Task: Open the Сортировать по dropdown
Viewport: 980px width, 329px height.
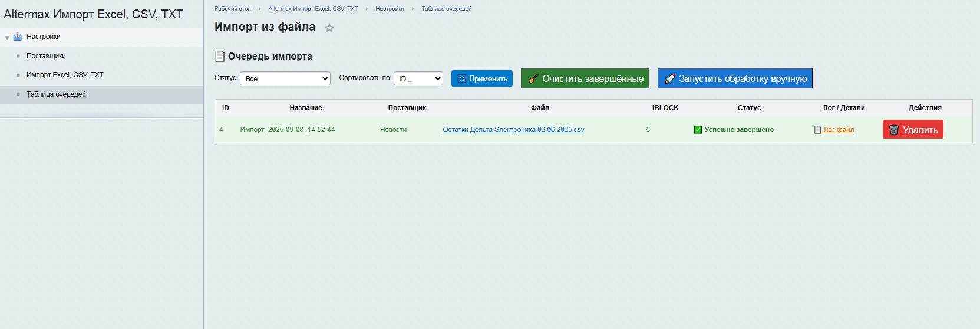Action: pyautogui.click(x=418, y=78)
